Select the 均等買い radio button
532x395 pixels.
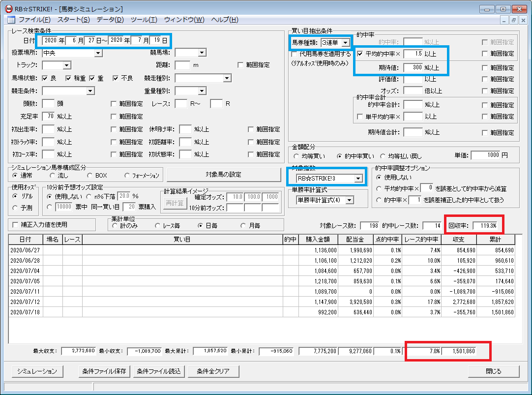296,156
